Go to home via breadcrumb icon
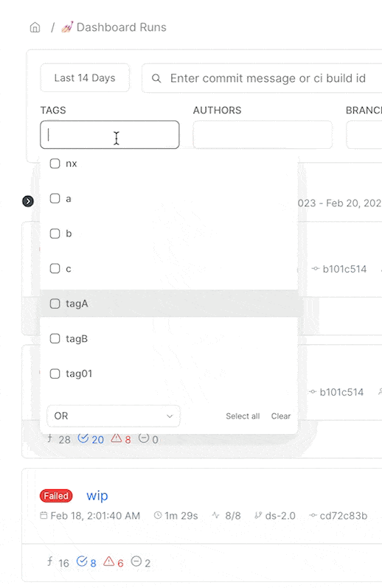Screen dimensions: 382x588 coord(35,27)
